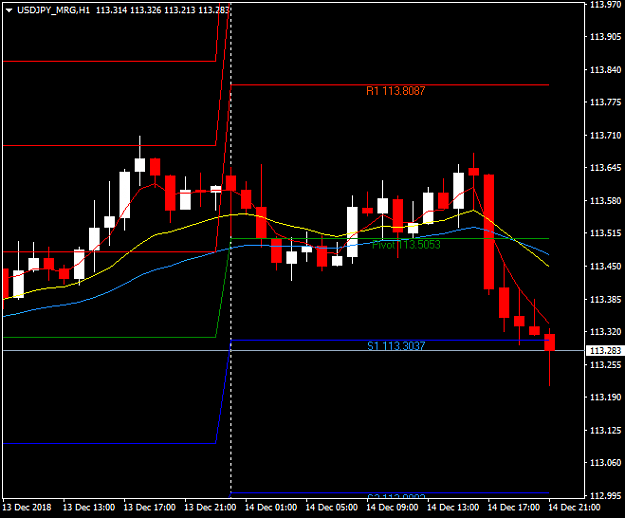Click the 113.190 price scale value
This screenshot has height=518, width=625.
click(x=605, y=397)
